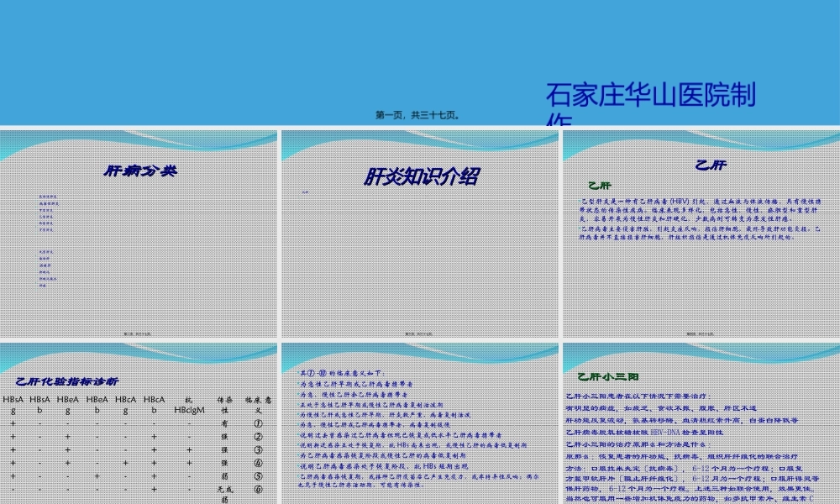Click the footer 第一页，共三十七页
Screen dimensions: 840x504
[x=416, y=117]
